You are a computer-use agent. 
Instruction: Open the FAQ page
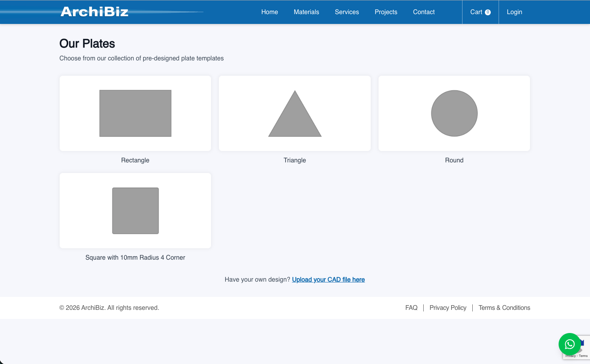412,308
